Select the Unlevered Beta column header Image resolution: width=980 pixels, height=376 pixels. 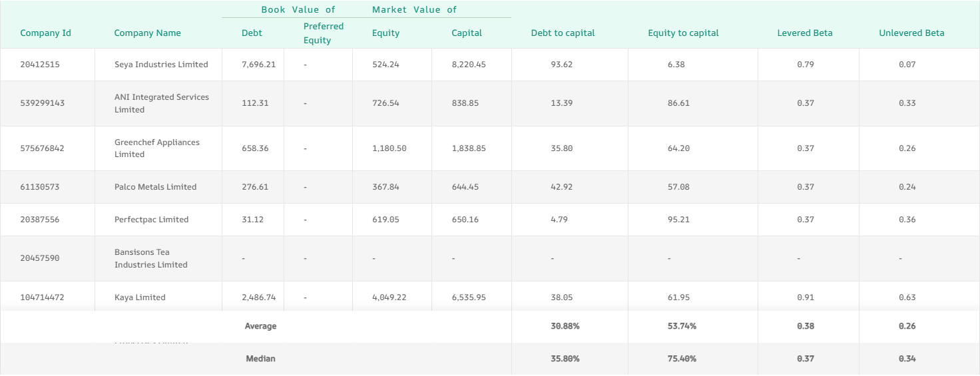(x=911, y=33)
